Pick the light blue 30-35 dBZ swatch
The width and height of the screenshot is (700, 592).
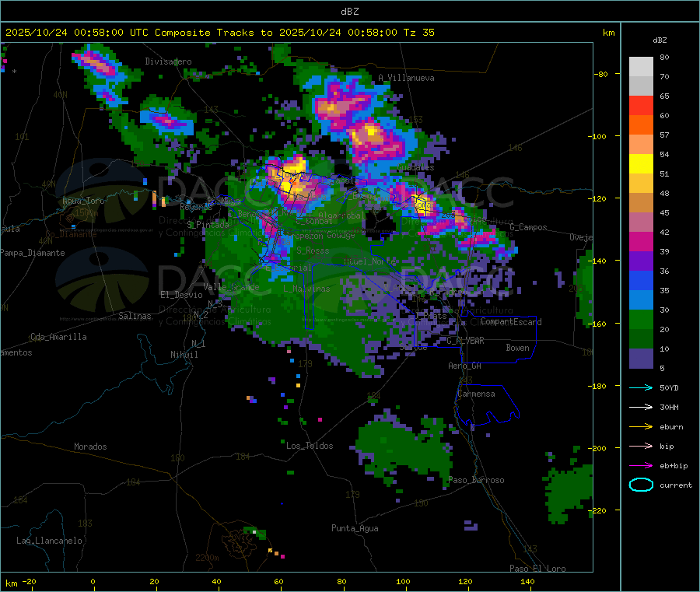641,300
